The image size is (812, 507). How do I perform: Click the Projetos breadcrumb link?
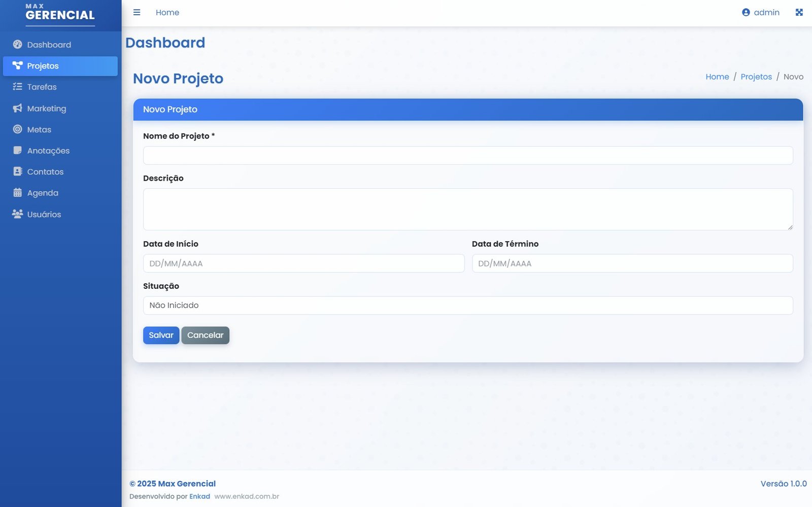[756, 77]
